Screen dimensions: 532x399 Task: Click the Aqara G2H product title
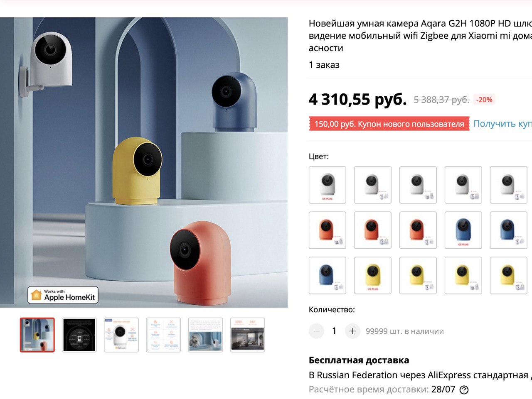pyautogui.click(x=420, y=36)
